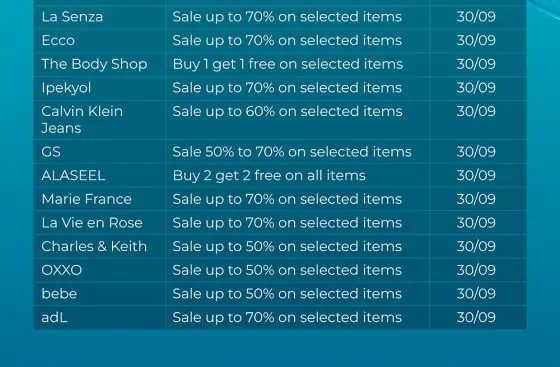Screen dimensions: 560x367
Task: Select the bebe store name
Action: (59, 293)
